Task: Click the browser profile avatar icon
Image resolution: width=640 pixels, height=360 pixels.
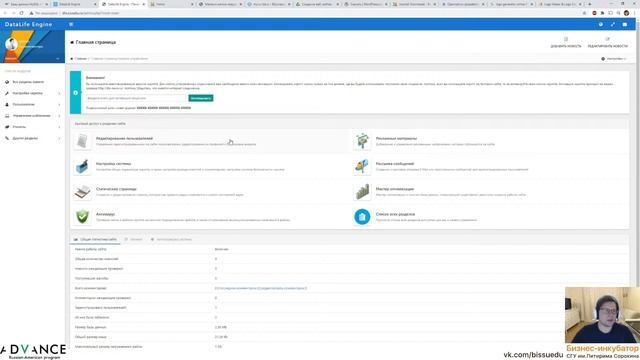Action: point(626,13)
